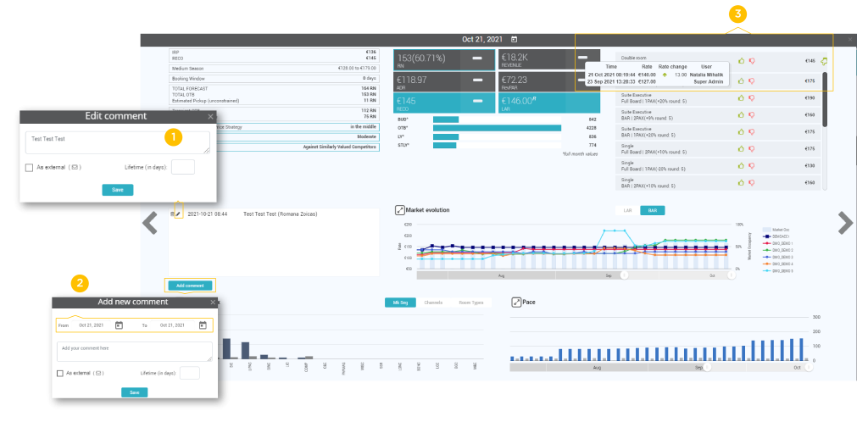868x422 pixels.
Task: Go to next day with right arrow
Action: point(845,224)
